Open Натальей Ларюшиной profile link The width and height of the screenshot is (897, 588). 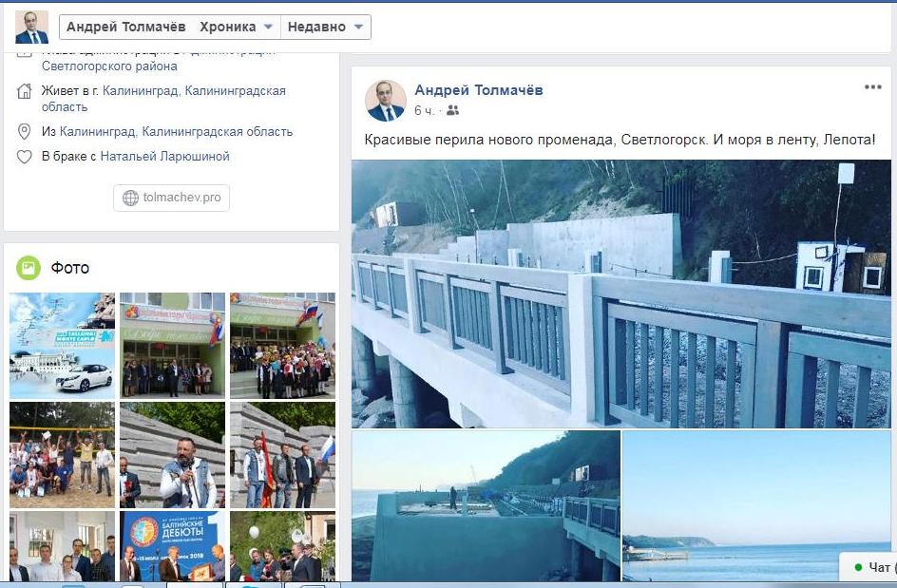tap(164, 157)
